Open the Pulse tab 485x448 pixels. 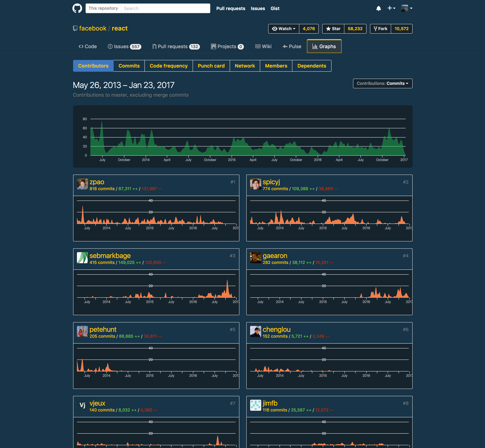tap(292, 46)
